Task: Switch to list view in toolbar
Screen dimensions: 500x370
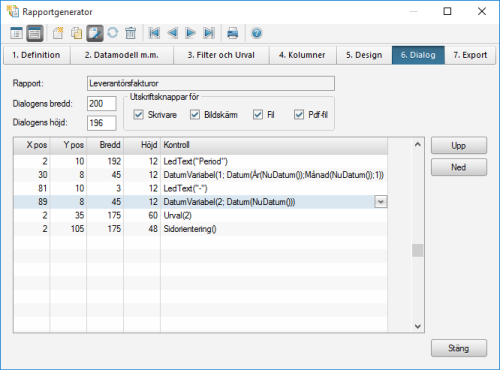Action: 16,33
